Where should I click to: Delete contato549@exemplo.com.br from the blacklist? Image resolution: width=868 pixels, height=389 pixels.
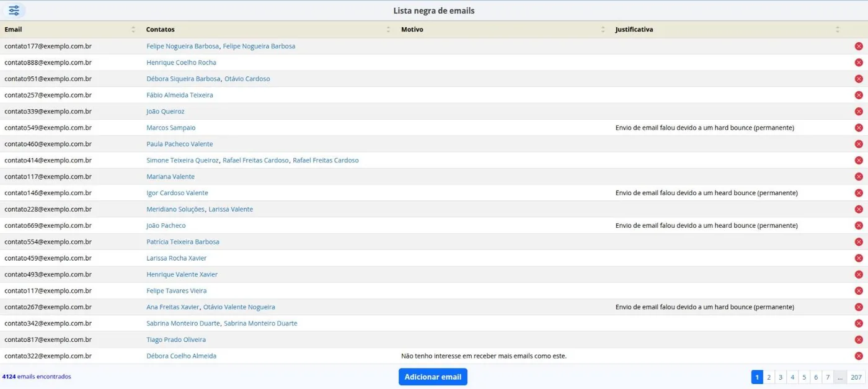(x=859, y=128)
